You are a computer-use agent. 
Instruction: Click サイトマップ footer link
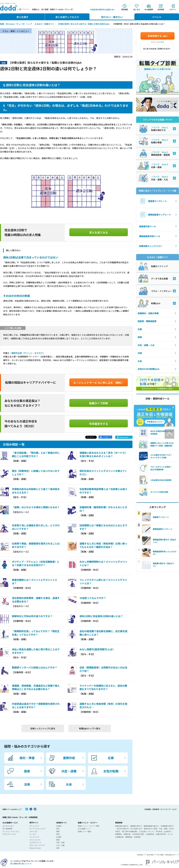(x=165, y=809)
